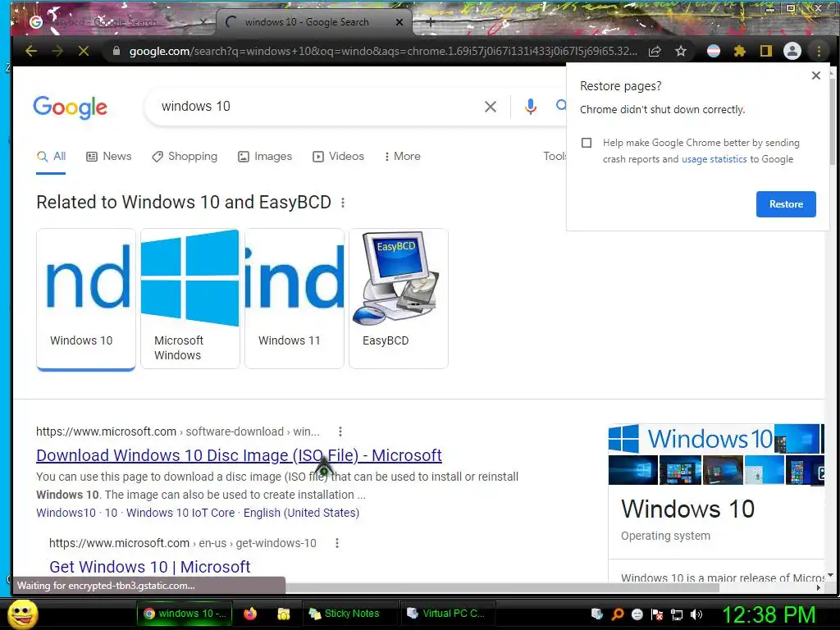Click the share page icon in the address bar
Screen dimensions: 840x630
coord(655,51)
